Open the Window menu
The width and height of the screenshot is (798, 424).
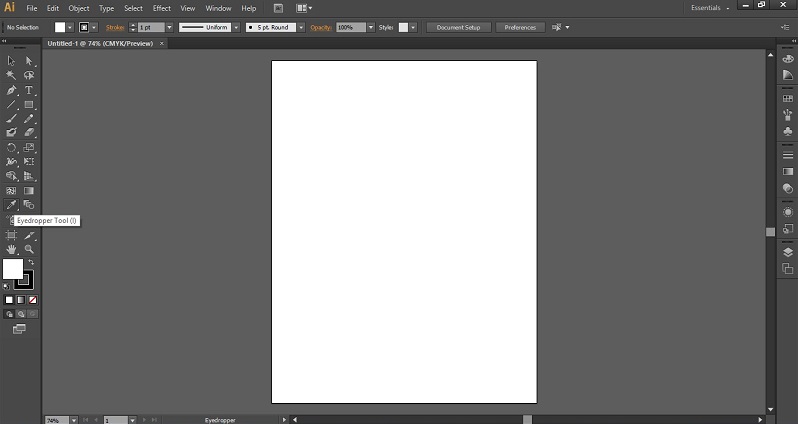(218, 8)
